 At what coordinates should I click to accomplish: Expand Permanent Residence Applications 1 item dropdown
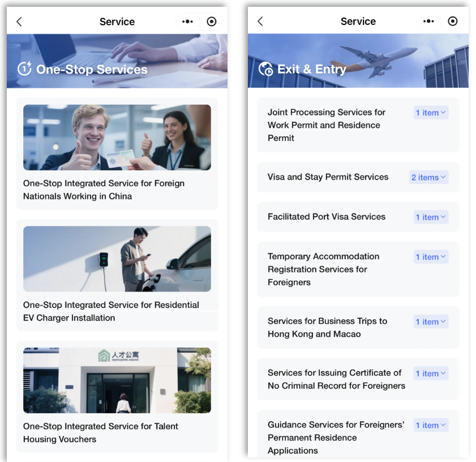click(431, 425)
